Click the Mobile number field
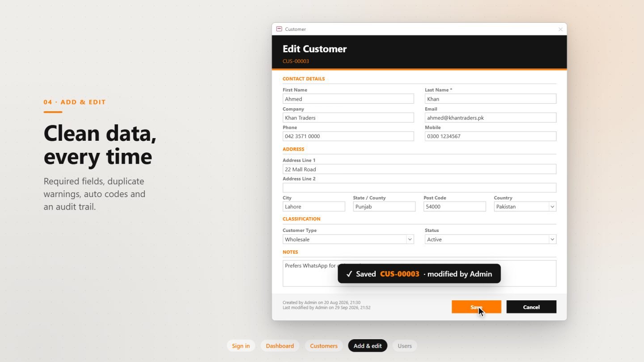Screen dimensions: 644x362 (x=491, y=136)
